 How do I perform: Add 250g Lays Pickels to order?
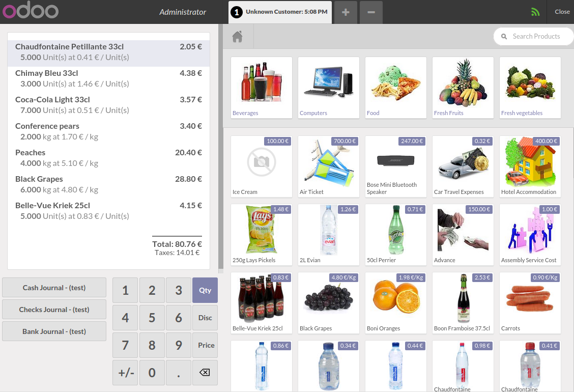click(262, 235)
